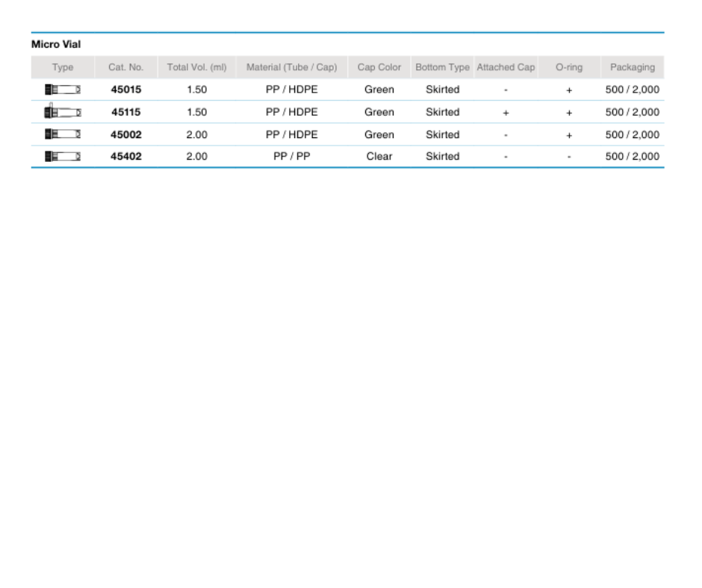The width and height of the screenshot is (702, 588).
Task: Select the Cap Color column header
Action: 379,67
